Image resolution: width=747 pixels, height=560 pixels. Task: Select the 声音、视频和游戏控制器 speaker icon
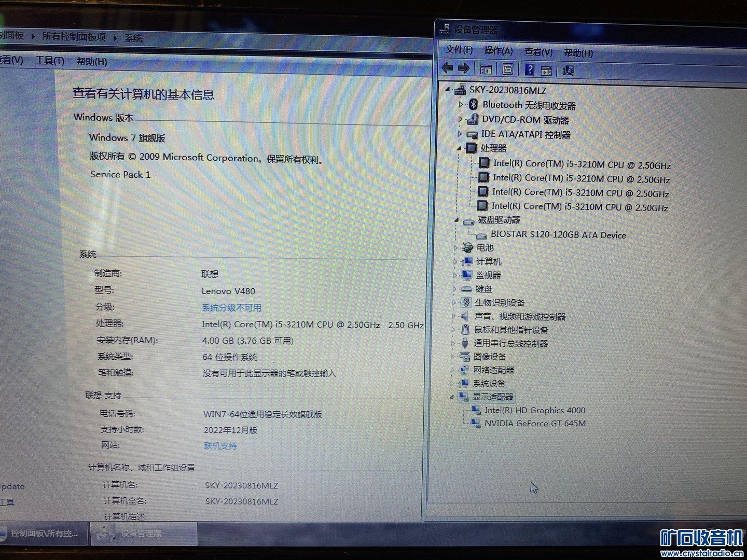click(x=465, y=316)
